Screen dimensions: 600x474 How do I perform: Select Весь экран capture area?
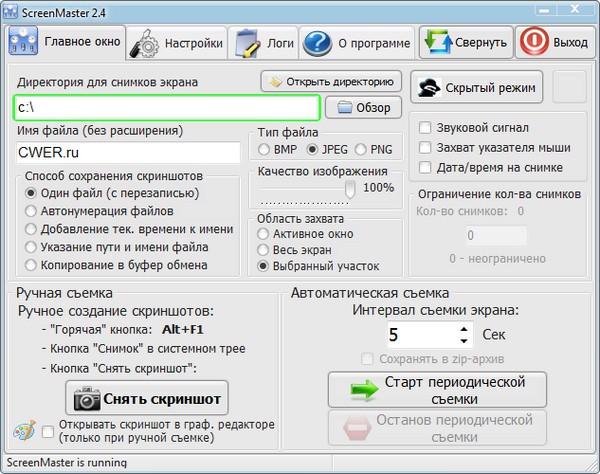pos(263,250)
